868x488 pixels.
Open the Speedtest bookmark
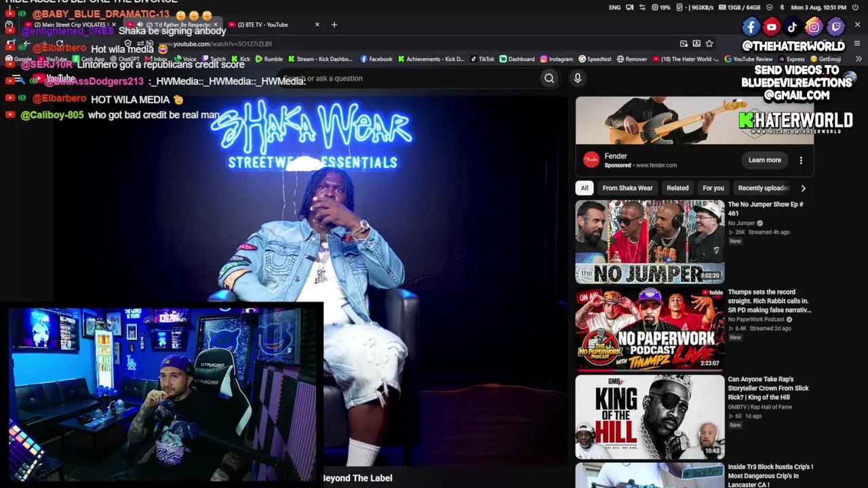point(595,59)
